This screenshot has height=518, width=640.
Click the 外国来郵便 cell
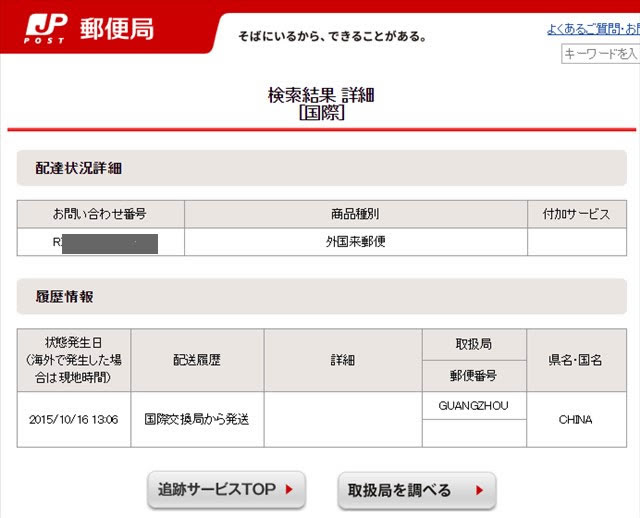[x=356, y=242]
